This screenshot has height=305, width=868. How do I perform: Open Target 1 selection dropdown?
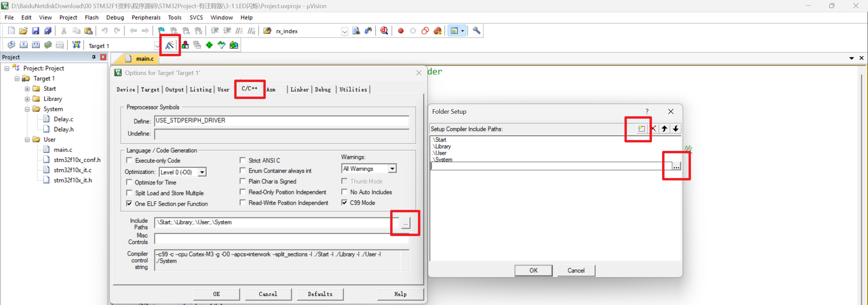click(157, 46)
